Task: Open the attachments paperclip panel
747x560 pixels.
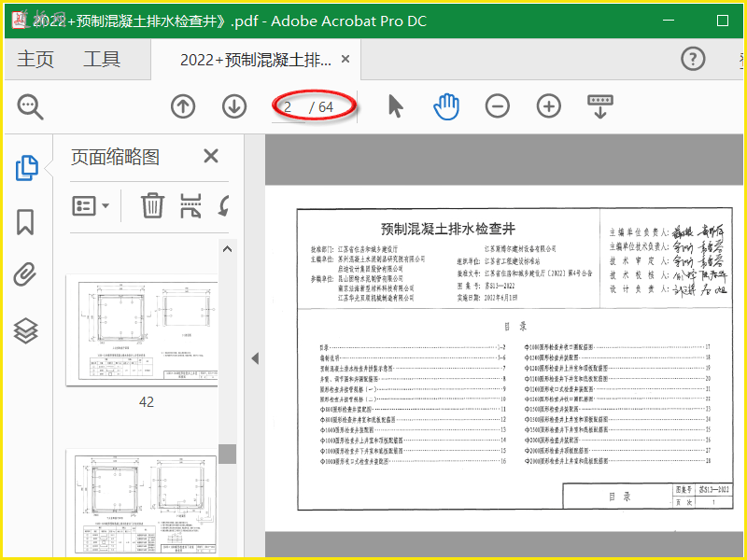Action: [25, 273]
